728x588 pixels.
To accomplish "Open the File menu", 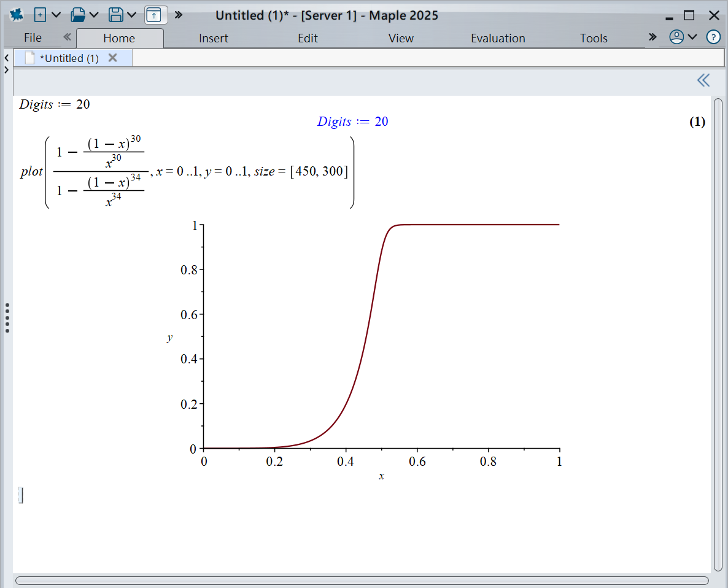I will pyautogui.click(x=33, y=38).
